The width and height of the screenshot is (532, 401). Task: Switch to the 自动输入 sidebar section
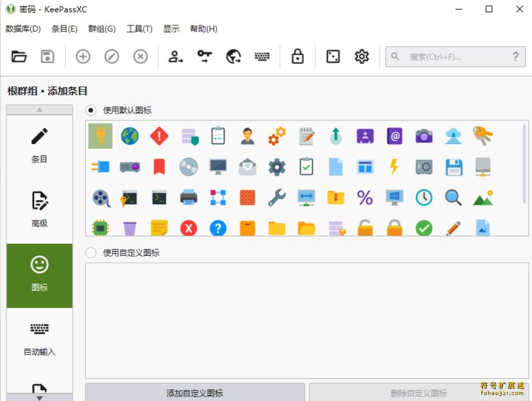[x=40, y=340]
